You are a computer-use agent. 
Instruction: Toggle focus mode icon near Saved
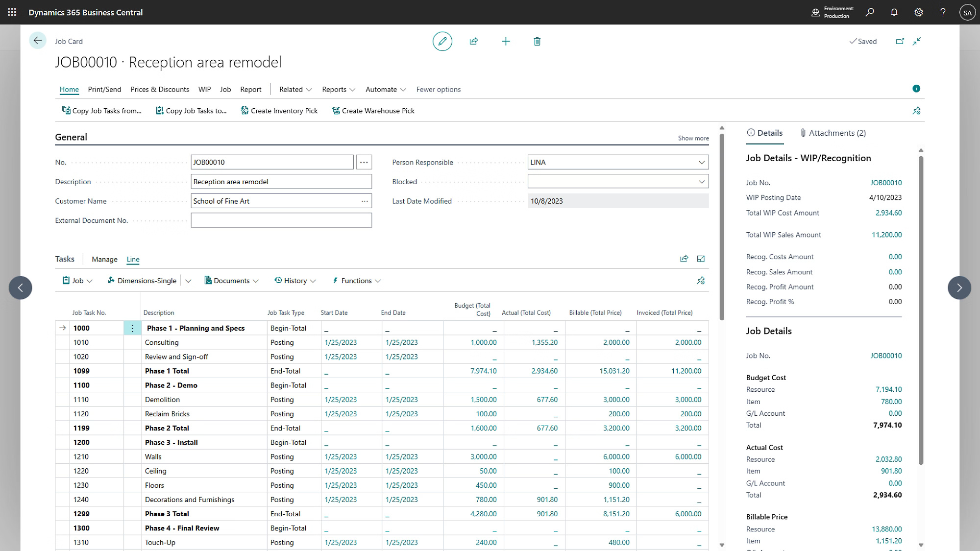coord(916,41)
